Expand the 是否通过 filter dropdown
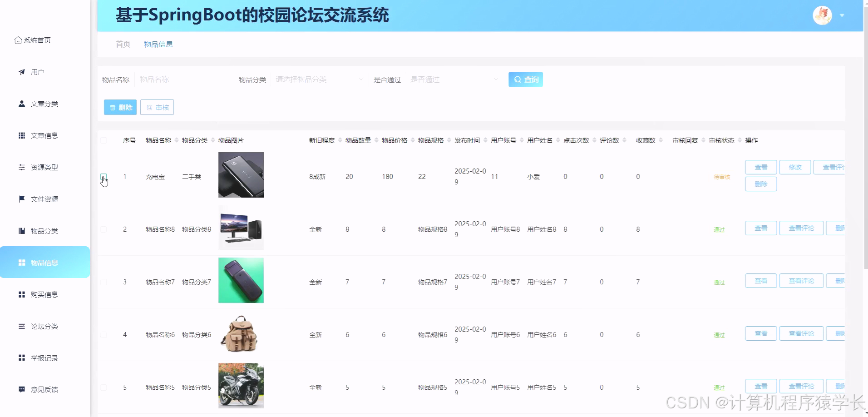The width and height of the screenshot is (868, 417). (454, 79)
